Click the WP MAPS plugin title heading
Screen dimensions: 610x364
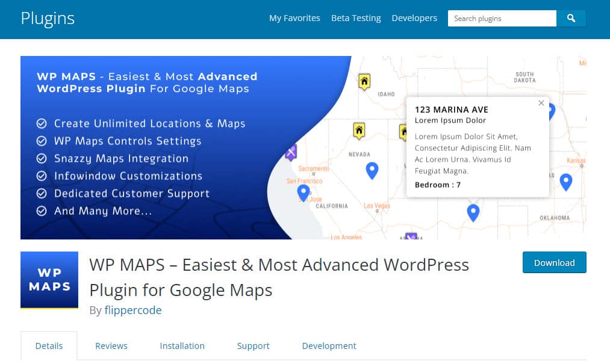tap(279, 277)
